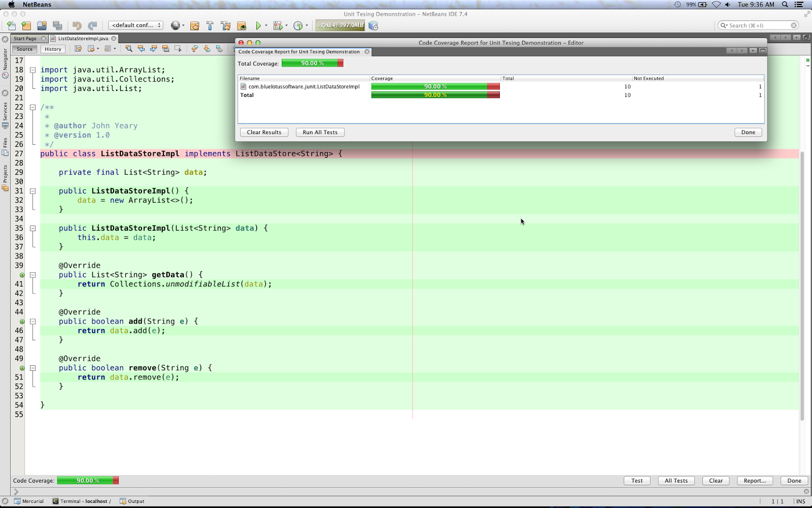This screenshot has height=508, width=812.
Task: Open the Navigator side panel
Action: (x=5, y=63)
